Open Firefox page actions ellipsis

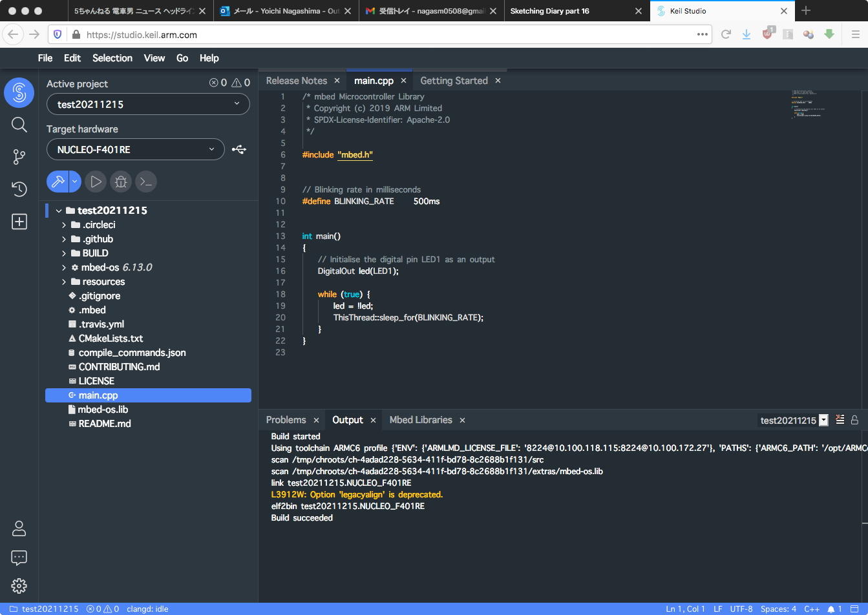[x=703, y=35]
